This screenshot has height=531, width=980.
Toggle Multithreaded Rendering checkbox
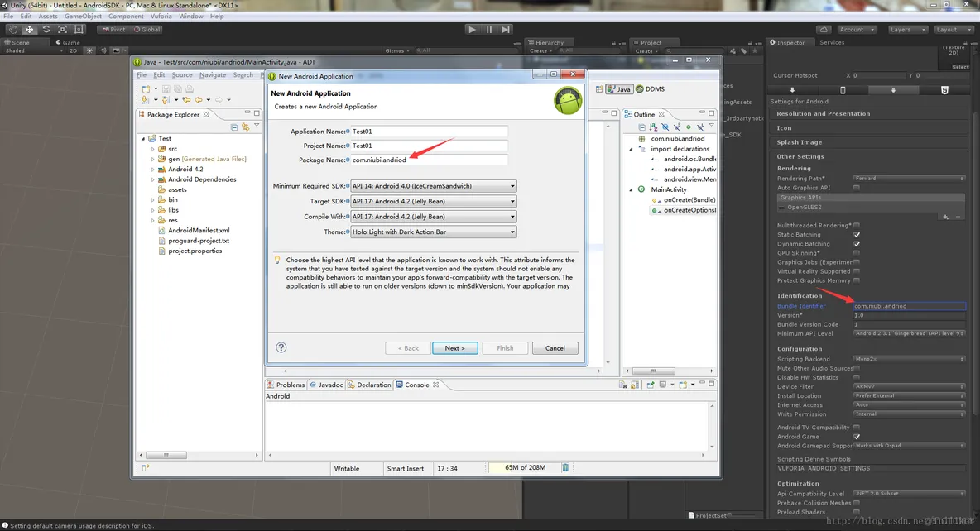856,225
